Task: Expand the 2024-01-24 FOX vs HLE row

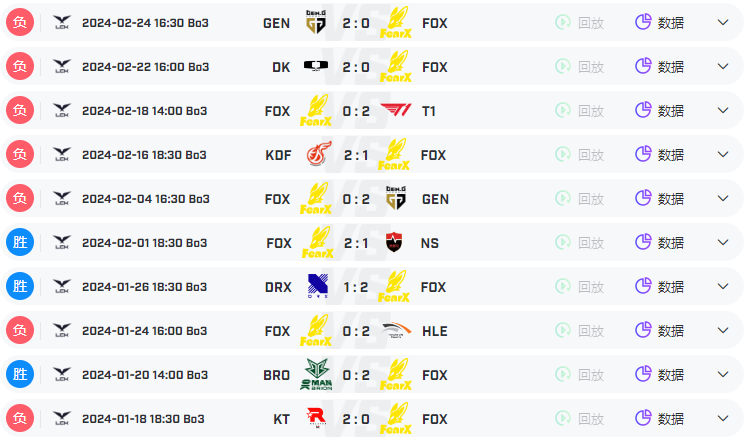Action: tap(723, 330)
